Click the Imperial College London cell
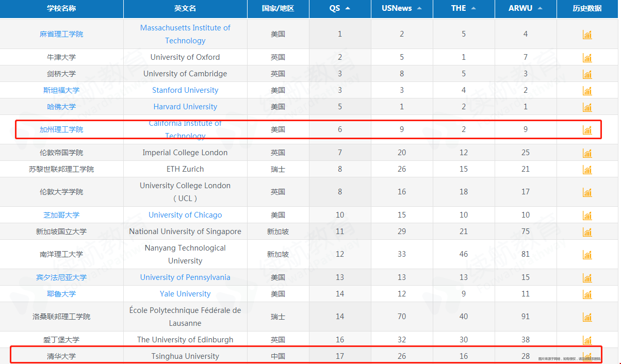The height and width of the screenshot is (364, 621). pyautogui.click(x=185, y=153)
